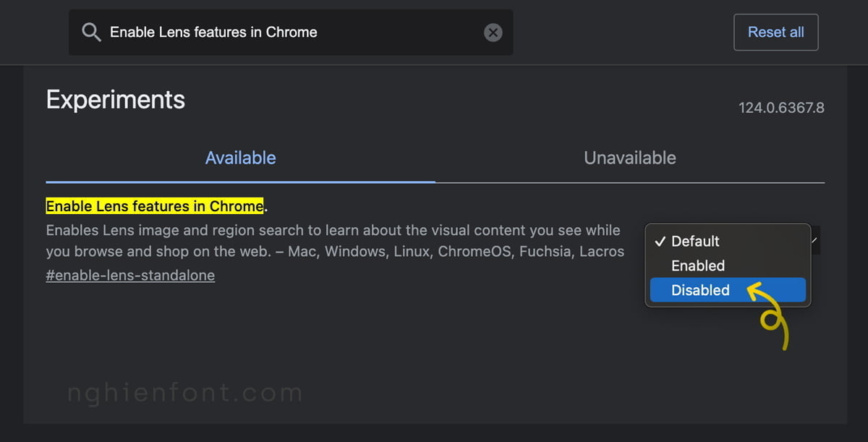Choose Disabled in the dropdown list
Viewport: 868px width, 442px height.
[728, 290]
